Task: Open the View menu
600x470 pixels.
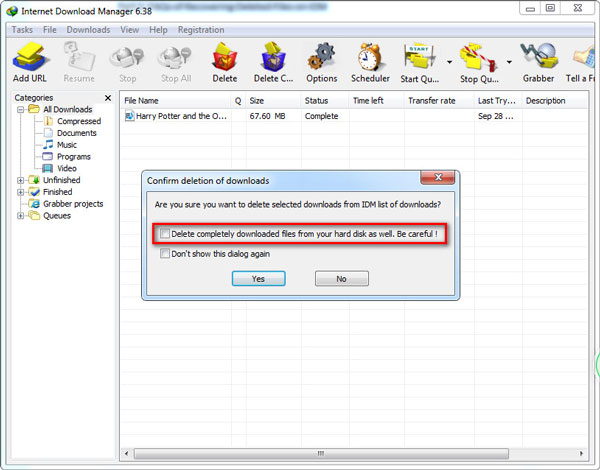Action: pyautogui.click(x=130, y=30)
